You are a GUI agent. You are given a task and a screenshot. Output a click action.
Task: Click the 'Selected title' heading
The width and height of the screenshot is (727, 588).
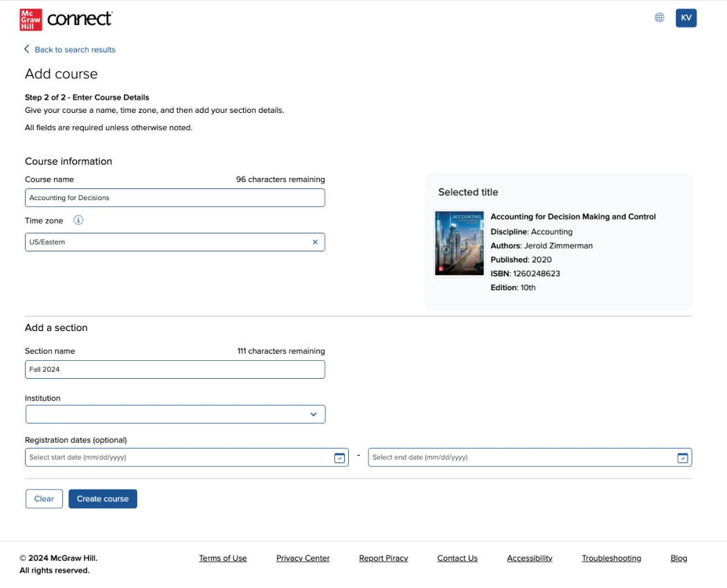tap(468, 192)
